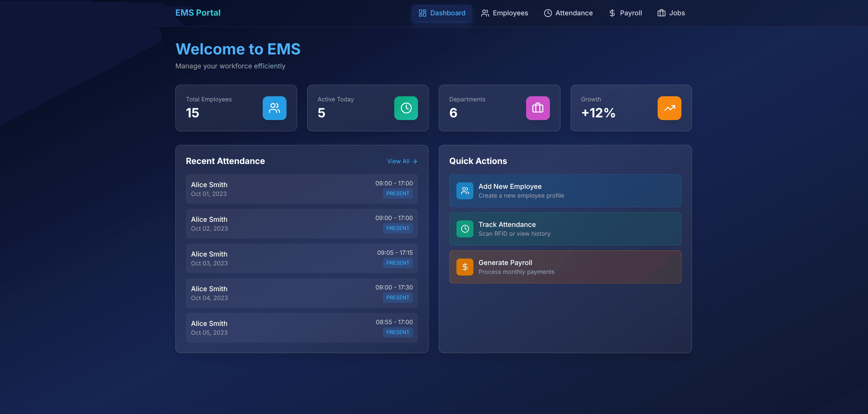The height and width of the screenshot is (414, 868).
Task: Click the orange trending arrow icon on Growth card
Action: (669, 108)
